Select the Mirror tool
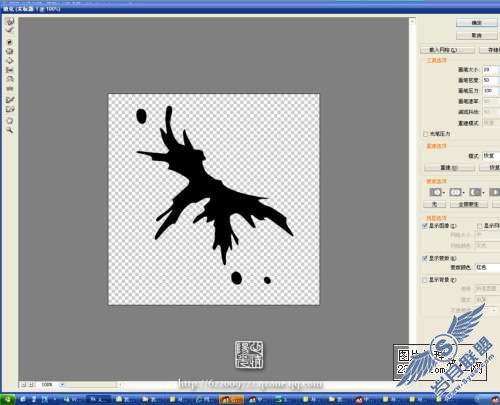Image resolution: width=500 pixels, height=405 pixels. pyautogui.click(x=10, y=79)
